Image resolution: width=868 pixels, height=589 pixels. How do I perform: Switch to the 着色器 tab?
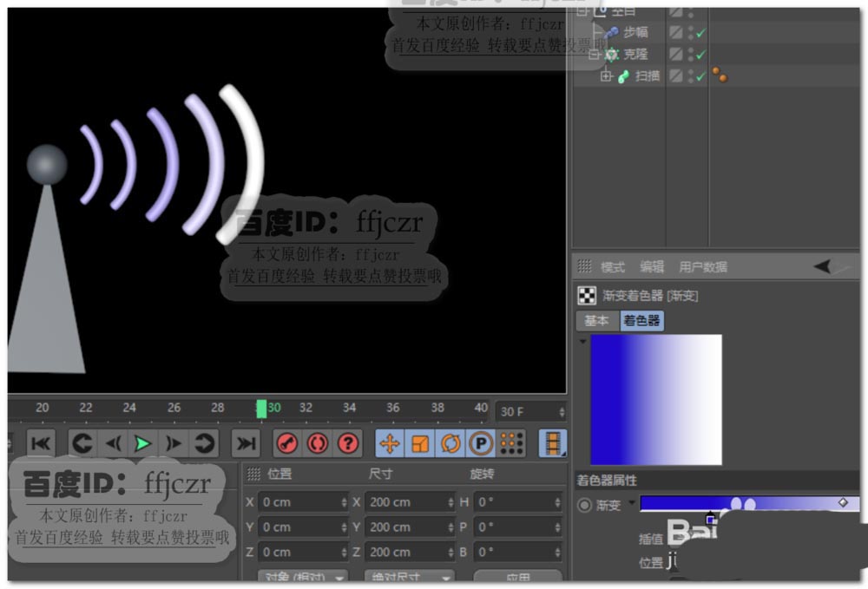pos(641,321)
